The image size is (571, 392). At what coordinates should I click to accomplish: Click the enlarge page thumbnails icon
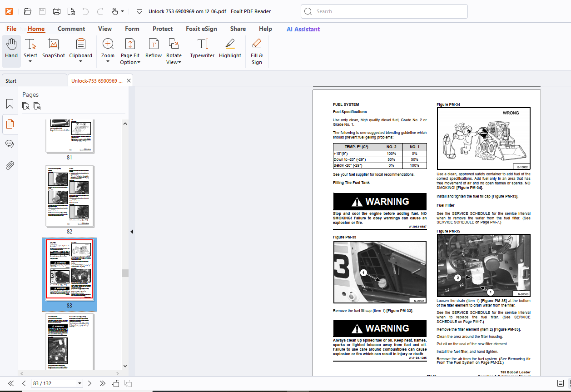[x=26, y=106]
